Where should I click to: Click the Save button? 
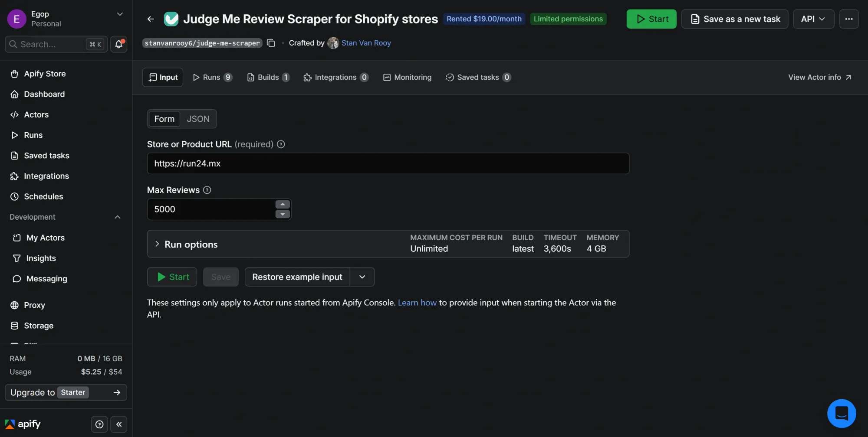pyautogui.click(x=220, y=277)
